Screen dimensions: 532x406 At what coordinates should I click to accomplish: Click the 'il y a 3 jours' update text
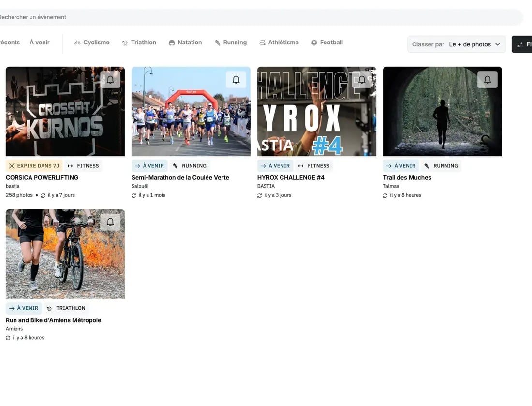[278, 195]
